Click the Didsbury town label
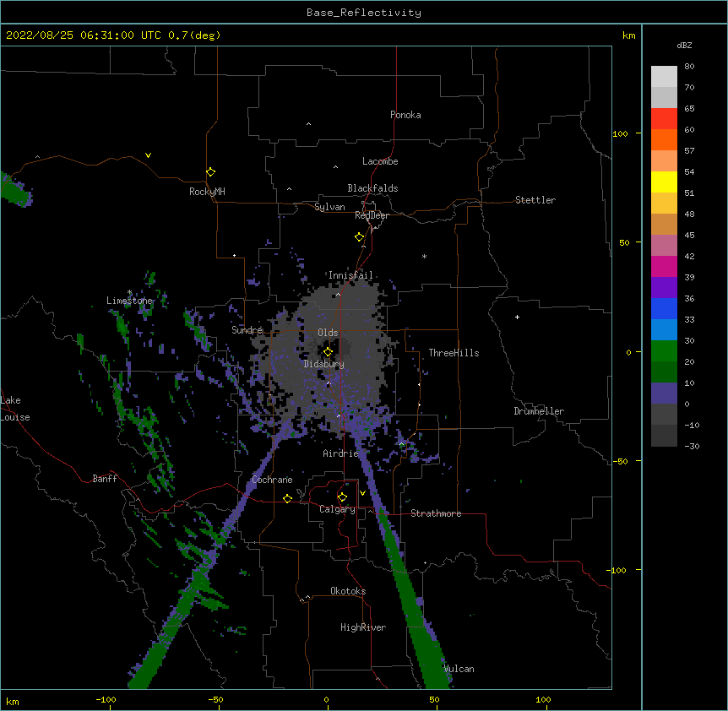 click(324, 364)
